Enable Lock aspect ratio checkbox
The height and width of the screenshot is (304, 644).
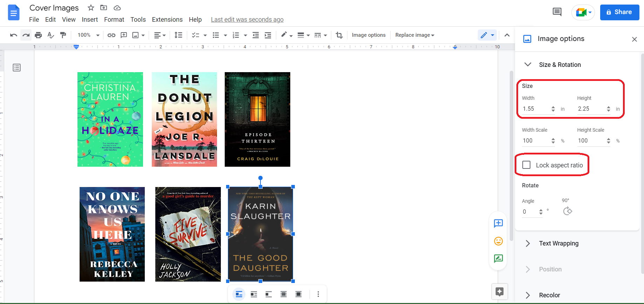point(526,165)
